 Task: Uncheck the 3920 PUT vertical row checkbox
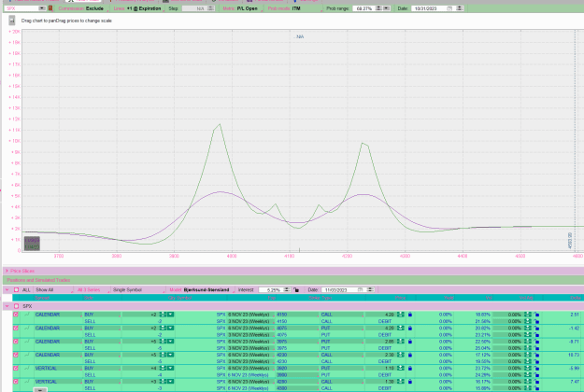[x=16, y=368]
